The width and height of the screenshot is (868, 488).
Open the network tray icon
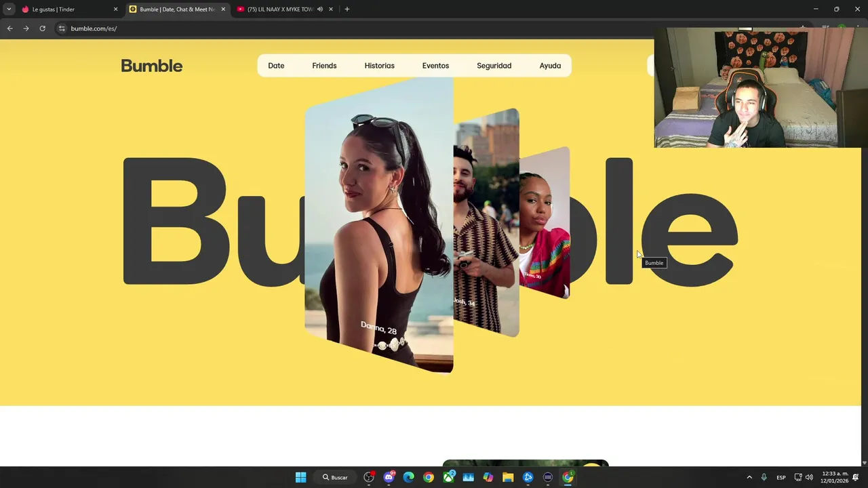(x=798, y=477)
